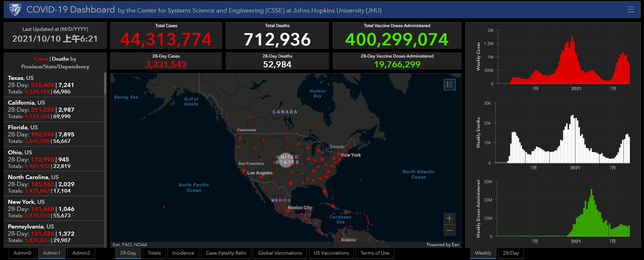Choose the Florida, US list entry
The image size is (644, 260).
pyautogui.click(x=54, y=134)
